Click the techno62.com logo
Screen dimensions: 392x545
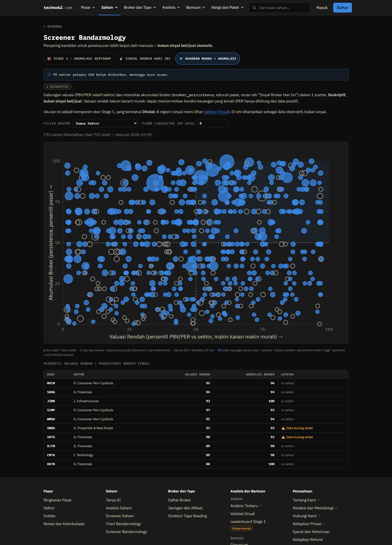coord(58,8)
